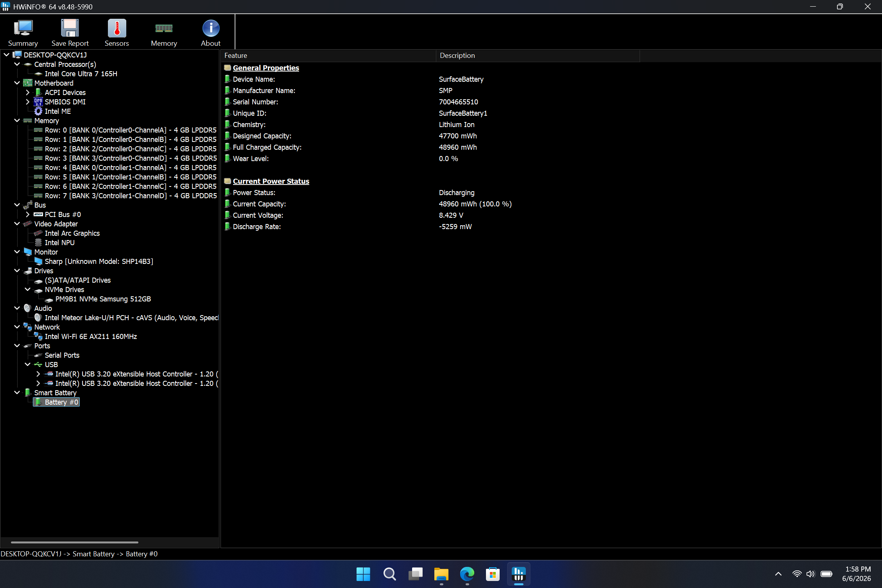Click the General Properties heading
The image size is (882, 588).
(x=266, y=68)
